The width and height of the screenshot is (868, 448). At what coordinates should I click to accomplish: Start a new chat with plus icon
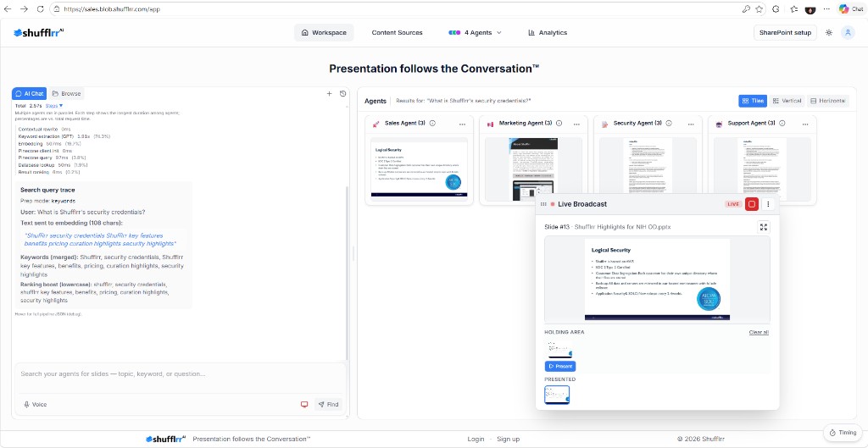click(x=330, y=93)
